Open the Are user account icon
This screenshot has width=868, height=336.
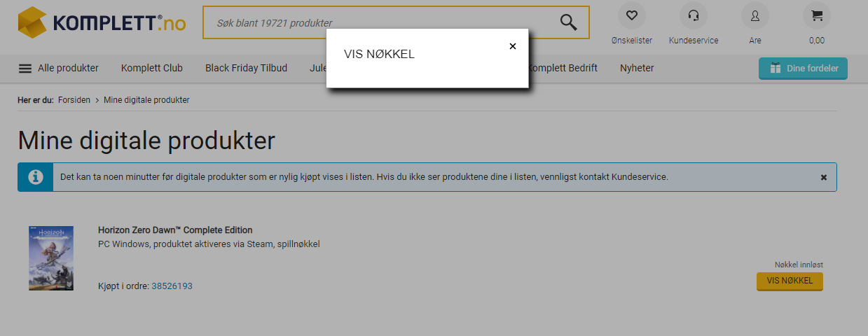coord(755,15)
